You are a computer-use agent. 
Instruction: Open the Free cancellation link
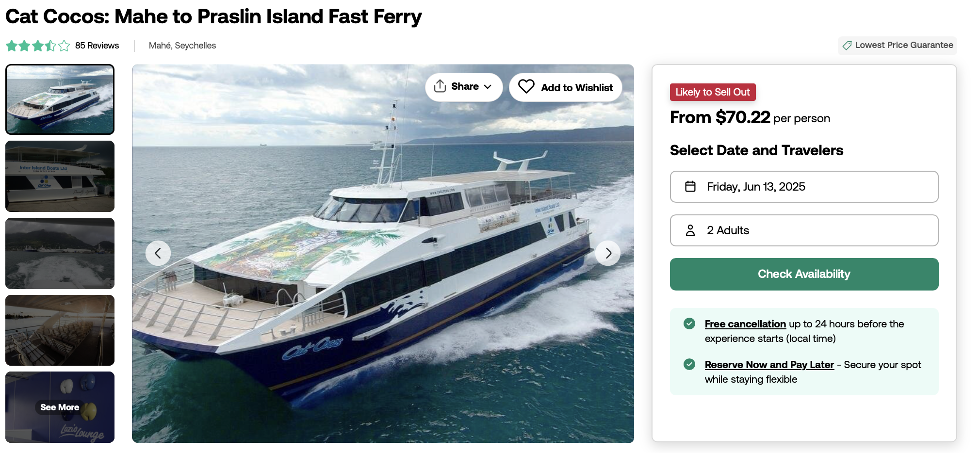pos(745,324)
